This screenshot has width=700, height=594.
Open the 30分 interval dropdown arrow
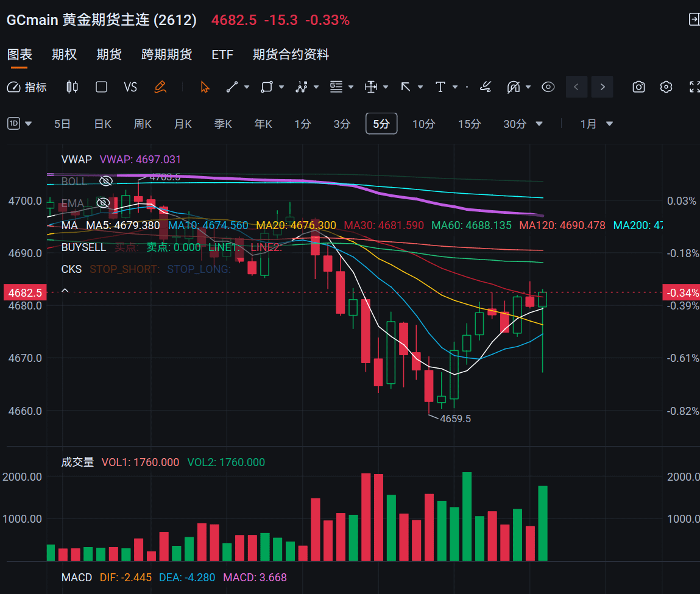[539, 124]
